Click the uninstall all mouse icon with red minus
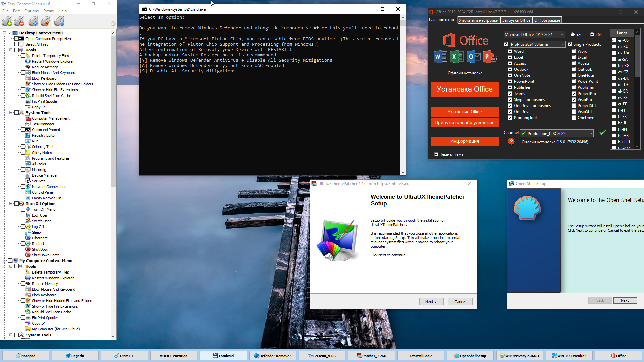Viewport: 644px width, 362px height. click(x=19, y=22)
